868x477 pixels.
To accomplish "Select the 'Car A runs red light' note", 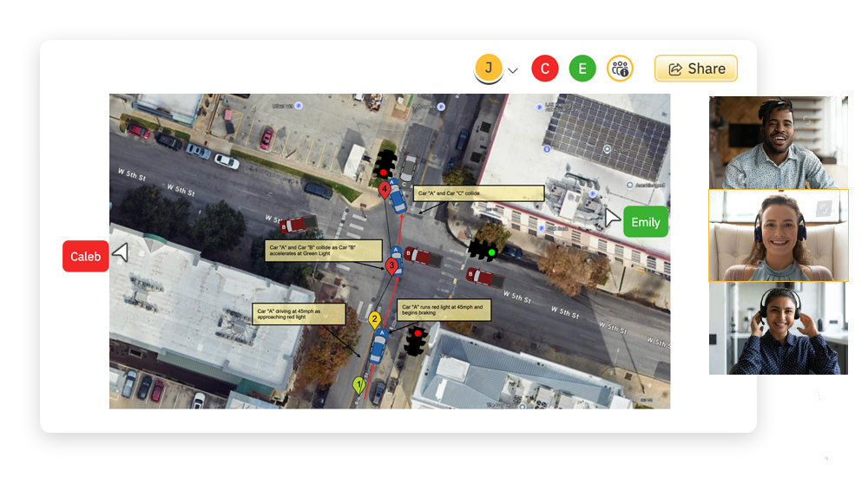I will pyautogui.click(x=444, y=310).
